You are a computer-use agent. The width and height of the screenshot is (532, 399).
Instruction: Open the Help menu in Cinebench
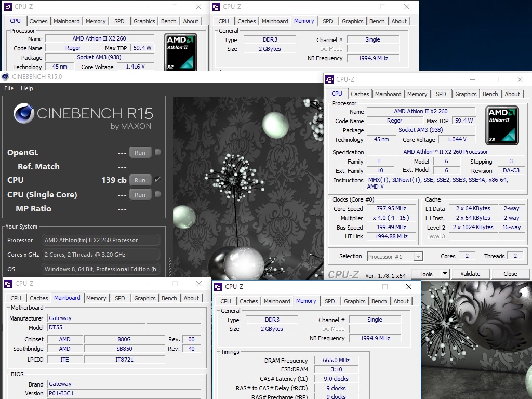pos(27,88)
